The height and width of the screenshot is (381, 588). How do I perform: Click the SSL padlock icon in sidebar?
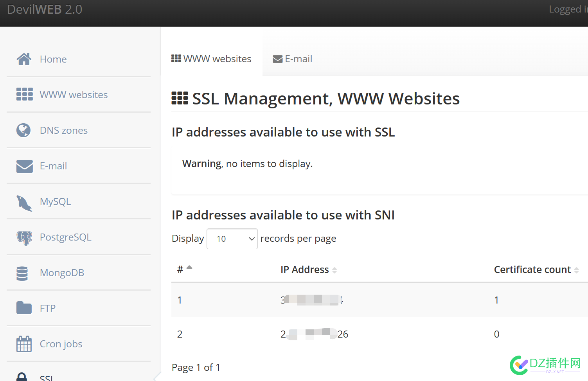pyautogui.click(x=22, y=377)
